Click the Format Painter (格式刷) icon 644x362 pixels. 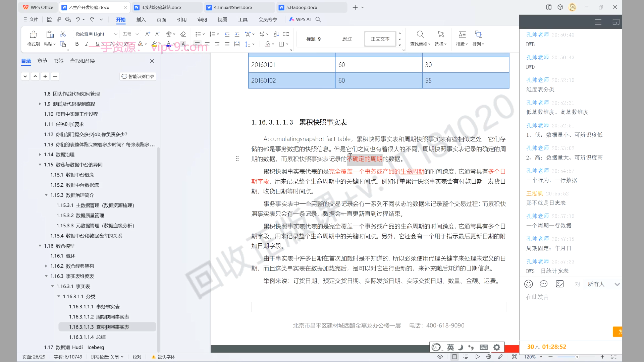coord(33,35)
